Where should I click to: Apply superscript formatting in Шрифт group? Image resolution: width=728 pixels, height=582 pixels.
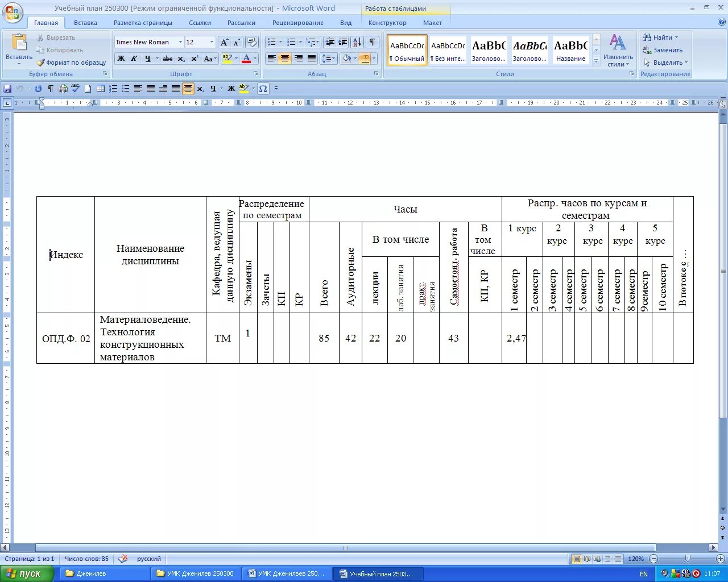195,59
